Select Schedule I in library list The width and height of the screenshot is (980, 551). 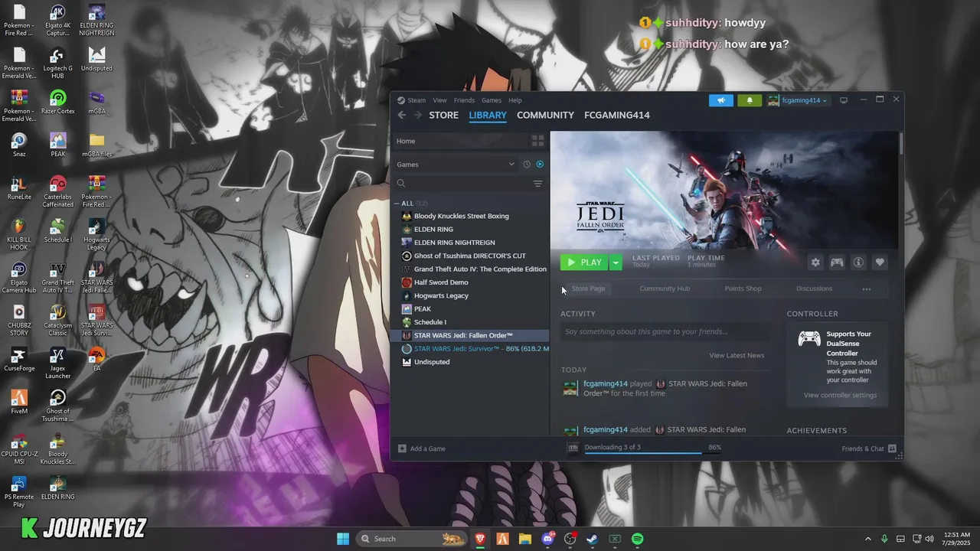[430, 322]
